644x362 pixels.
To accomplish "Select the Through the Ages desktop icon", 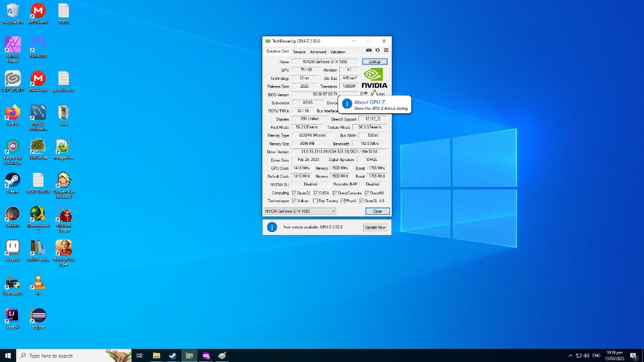I will 64,253.
